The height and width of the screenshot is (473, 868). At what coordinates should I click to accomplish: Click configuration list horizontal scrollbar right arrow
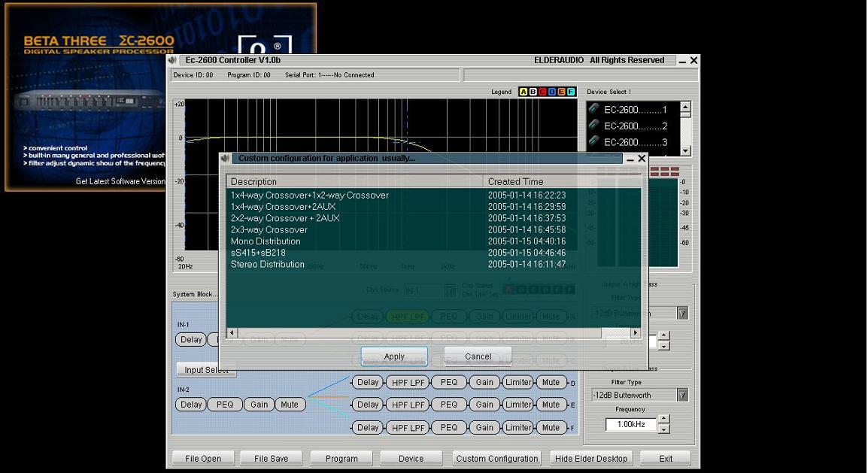pyautogui.click(x=636, y=332)
